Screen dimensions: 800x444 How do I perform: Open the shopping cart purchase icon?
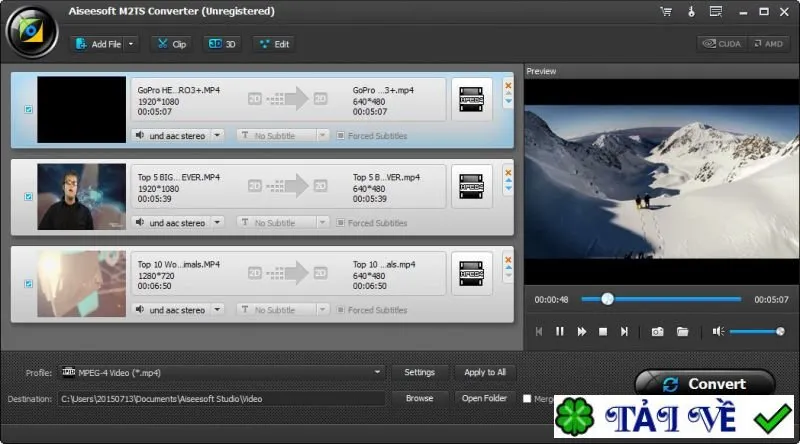click(x=666, y=11)
